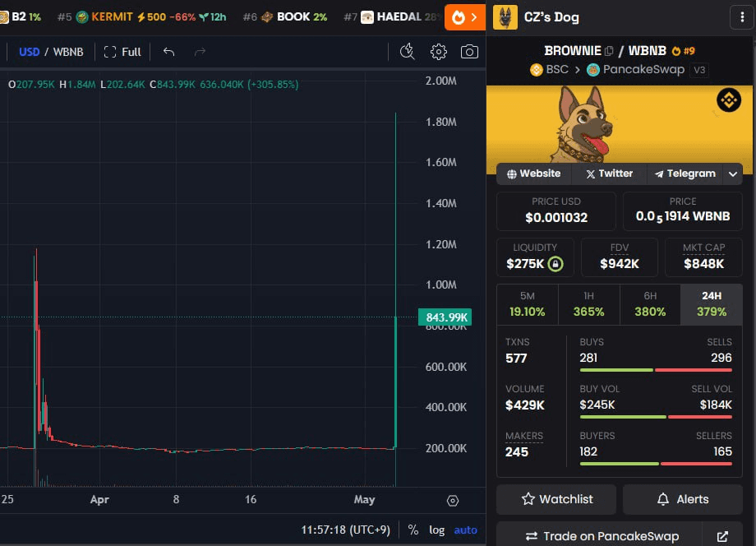Click the BSC chain icon
The width and height of the screenshot is (756, 546).
536,70
